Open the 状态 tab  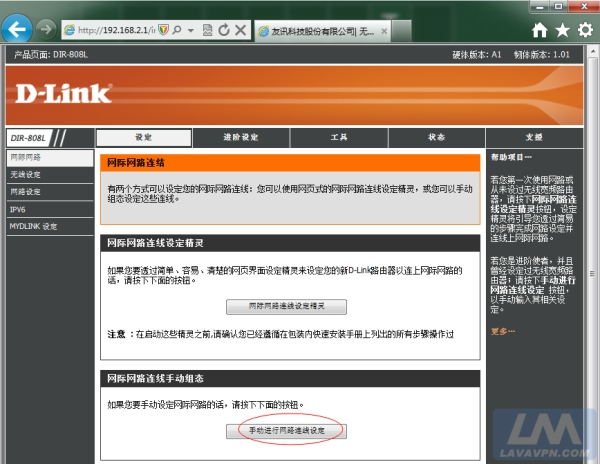(x=437, y=138)
